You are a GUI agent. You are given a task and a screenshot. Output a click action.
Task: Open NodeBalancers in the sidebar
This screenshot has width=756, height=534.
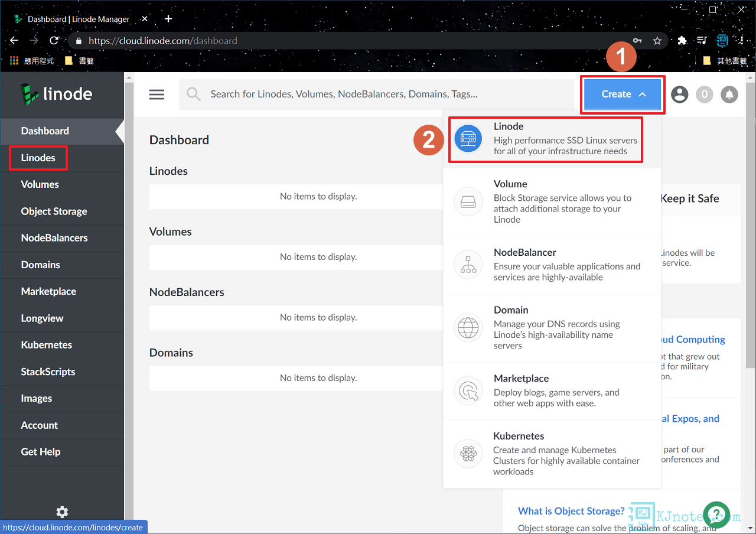tap(62, 238)
